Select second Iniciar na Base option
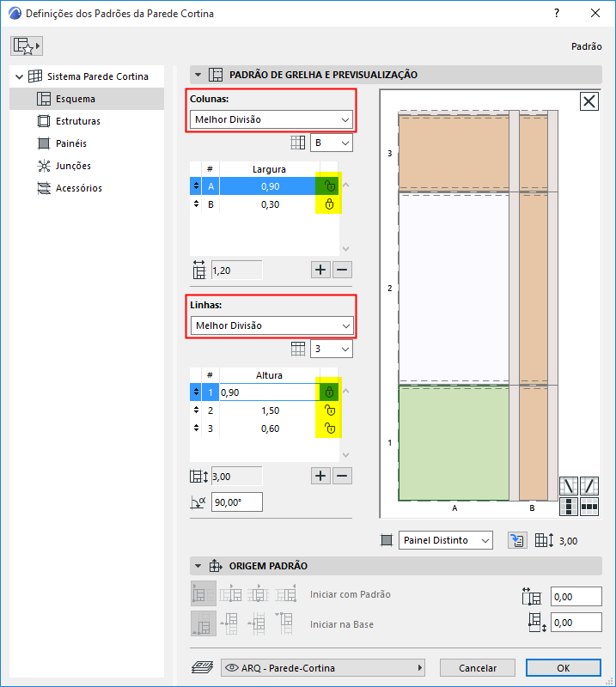Viewport: 616px width, 687px height. (x=230, y=623)
